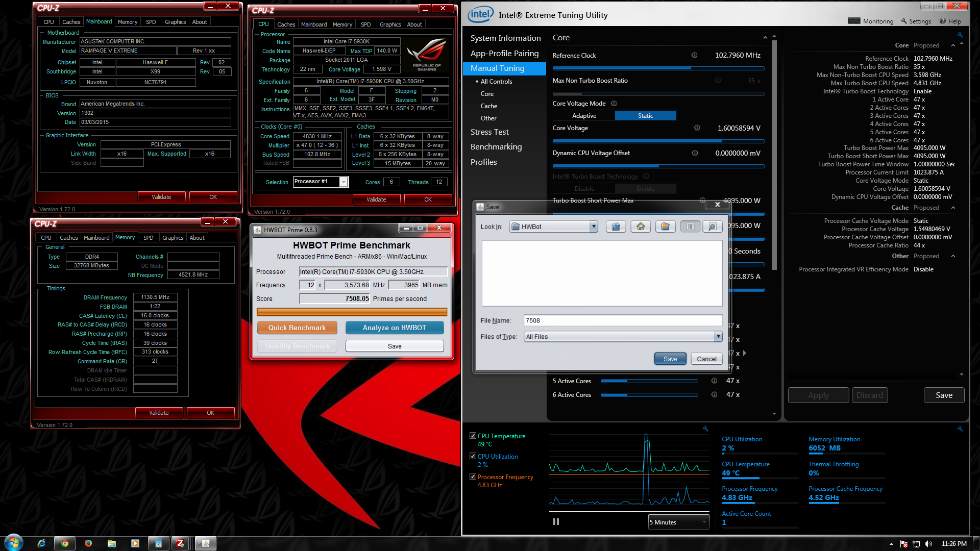Viewport: 980px width, 551px height.
Task: Click the File Name input field
Action: click(x=623, y=320)
